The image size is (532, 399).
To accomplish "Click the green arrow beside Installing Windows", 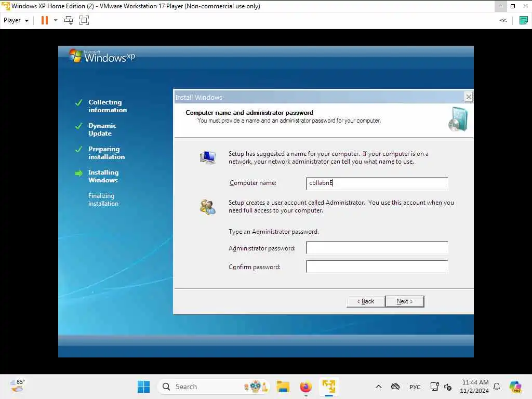I will (x=79, y=174).
